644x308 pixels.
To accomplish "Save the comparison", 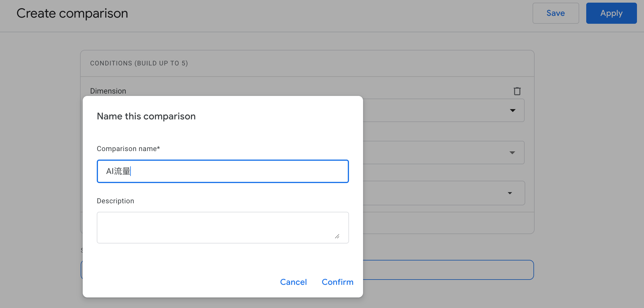I will pyautogui.click(x=555, y=13).
